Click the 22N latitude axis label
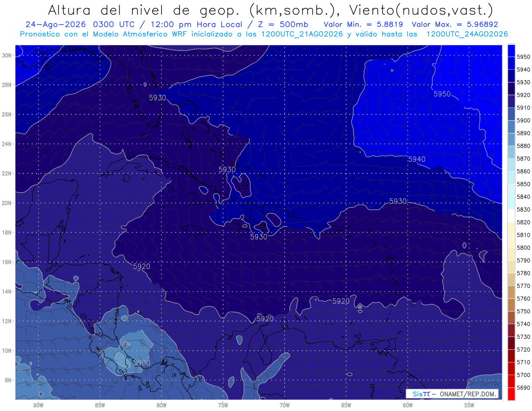 (8, 173)
